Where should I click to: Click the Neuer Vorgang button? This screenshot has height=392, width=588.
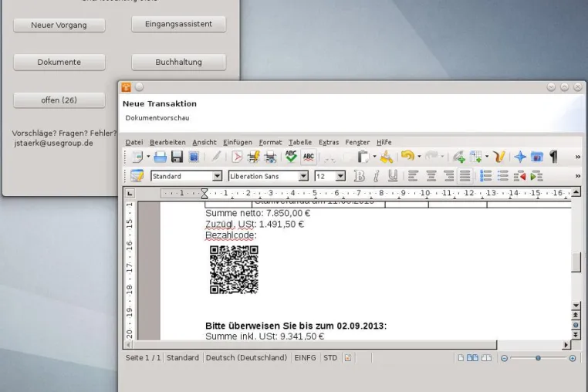(x=59, y=25)
